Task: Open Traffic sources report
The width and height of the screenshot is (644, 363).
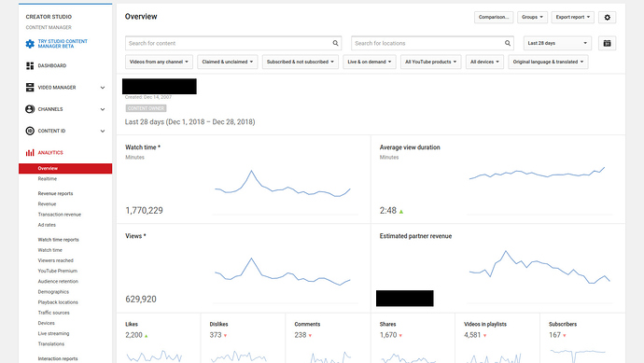Action: coord(54,313)
